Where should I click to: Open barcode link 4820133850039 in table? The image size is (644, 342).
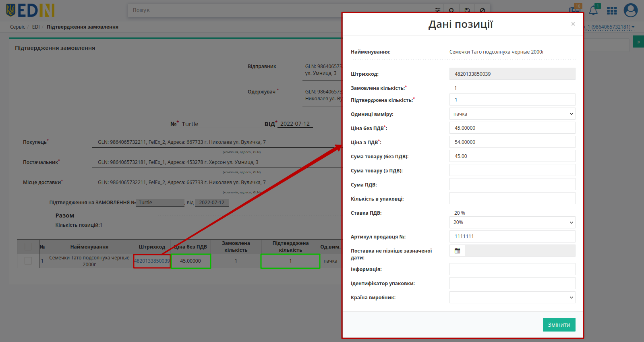pos(152,261)
